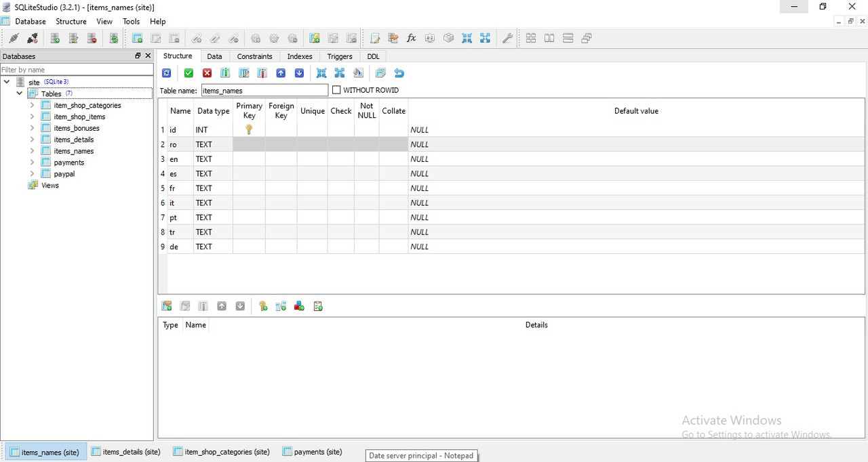Switch to the items_details (site) window tab
The image size is (868, 462).
125,452
